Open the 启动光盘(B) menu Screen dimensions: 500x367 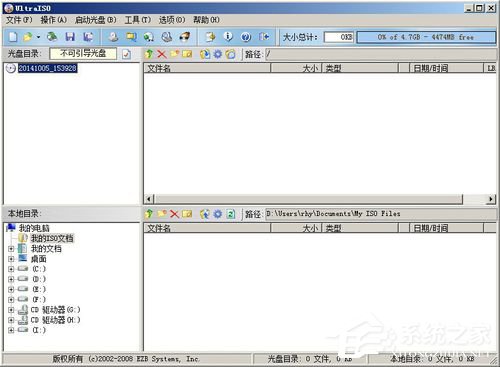tap(95, 20)
